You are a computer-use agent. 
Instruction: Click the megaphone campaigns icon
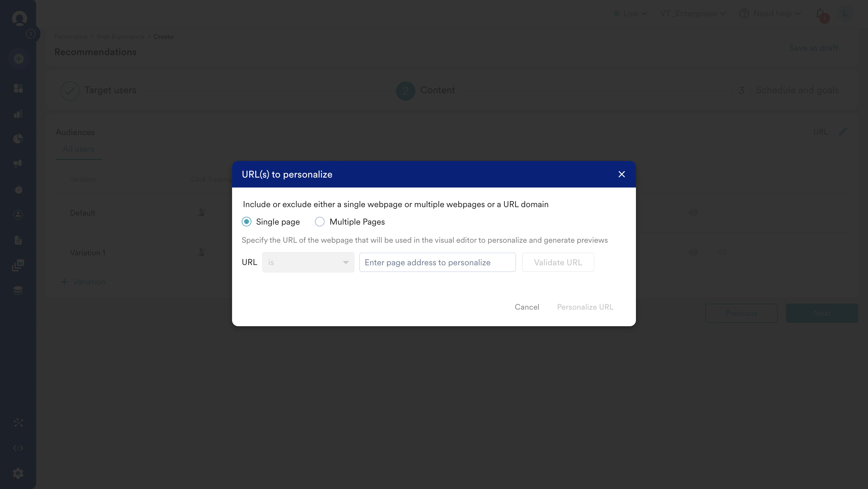click(x=18, y=164)
